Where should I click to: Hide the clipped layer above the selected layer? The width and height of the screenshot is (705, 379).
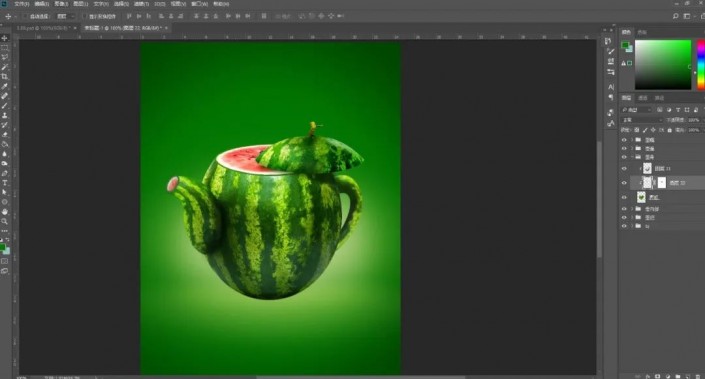(624, 169)
